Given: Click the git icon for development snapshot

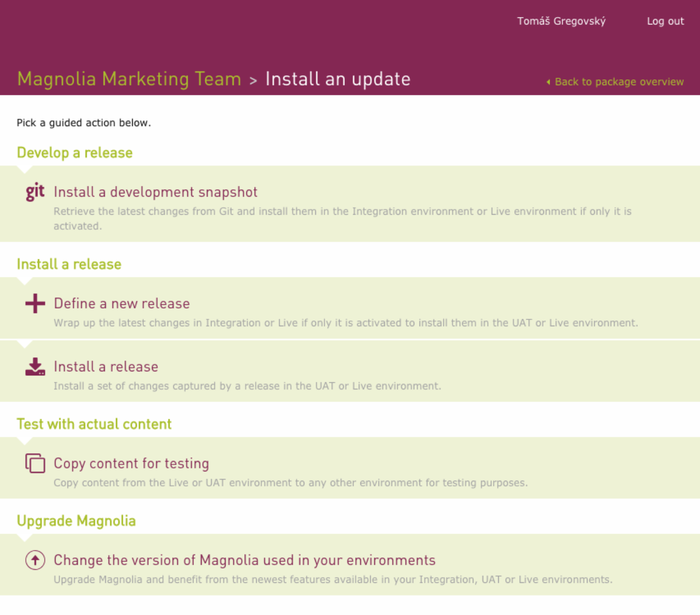Looking at the screenshot, I should click(x=35, y=192).
